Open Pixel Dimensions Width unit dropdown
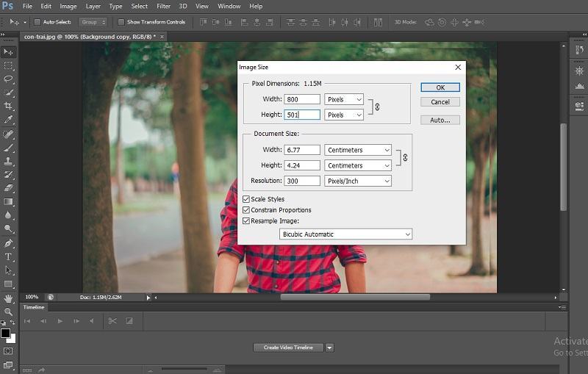 pyautogui.click(x=344, y=99)
